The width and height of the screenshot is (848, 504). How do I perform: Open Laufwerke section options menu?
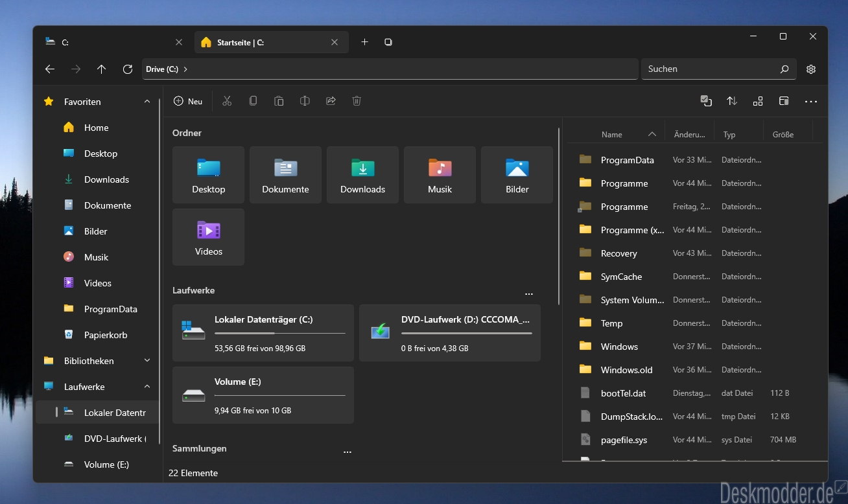point(529,293)
